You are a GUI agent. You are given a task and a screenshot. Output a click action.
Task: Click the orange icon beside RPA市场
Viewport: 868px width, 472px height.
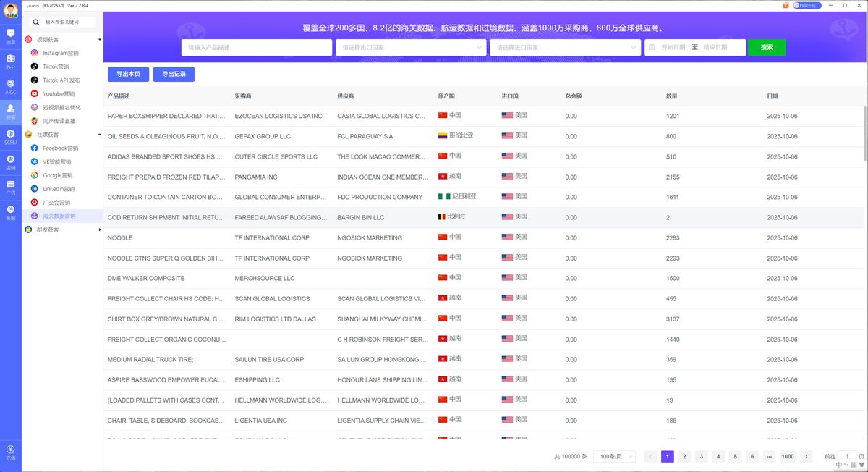click(x=786, y=5)
